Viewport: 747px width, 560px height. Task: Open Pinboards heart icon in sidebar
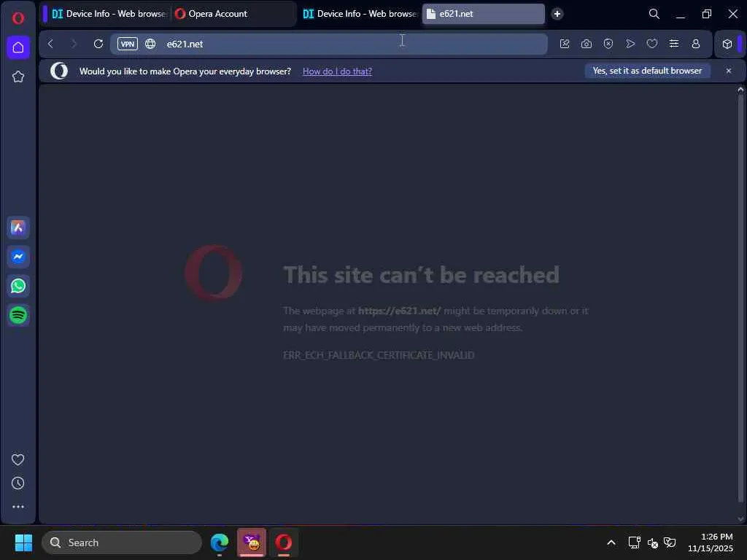click(18, 459)
